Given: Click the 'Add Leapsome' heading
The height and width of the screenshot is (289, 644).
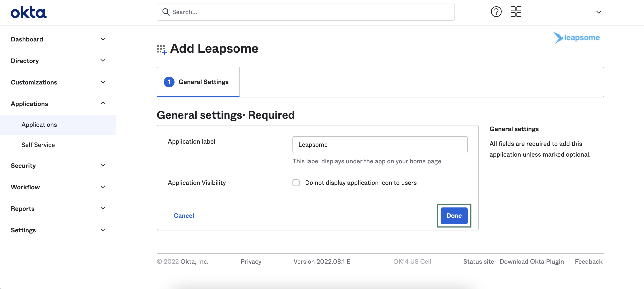Looking at the screenshot, I should click(214, 48).
